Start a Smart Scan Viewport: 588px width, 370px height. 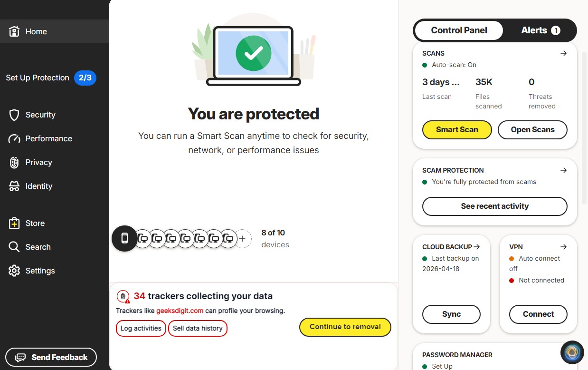click(457, 130)
